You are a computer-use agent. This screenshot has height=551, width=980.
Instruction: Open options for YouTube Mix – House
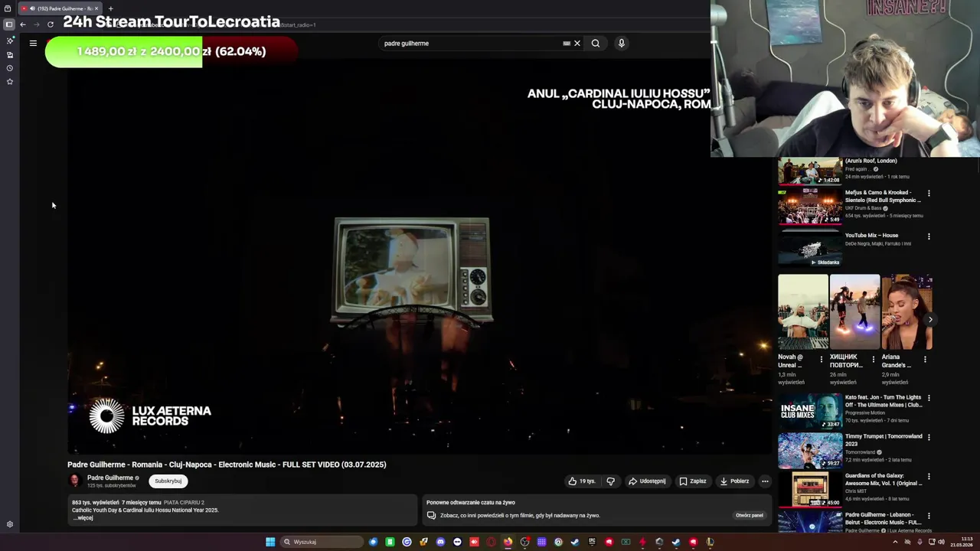(929, 236)
